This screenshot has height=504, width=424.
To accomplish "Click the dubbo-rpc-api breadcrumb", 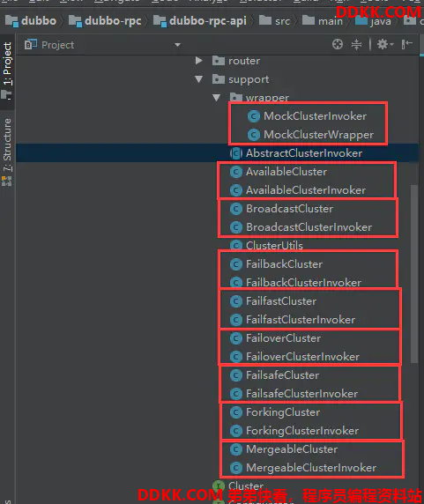I will (x=200, y=21).
